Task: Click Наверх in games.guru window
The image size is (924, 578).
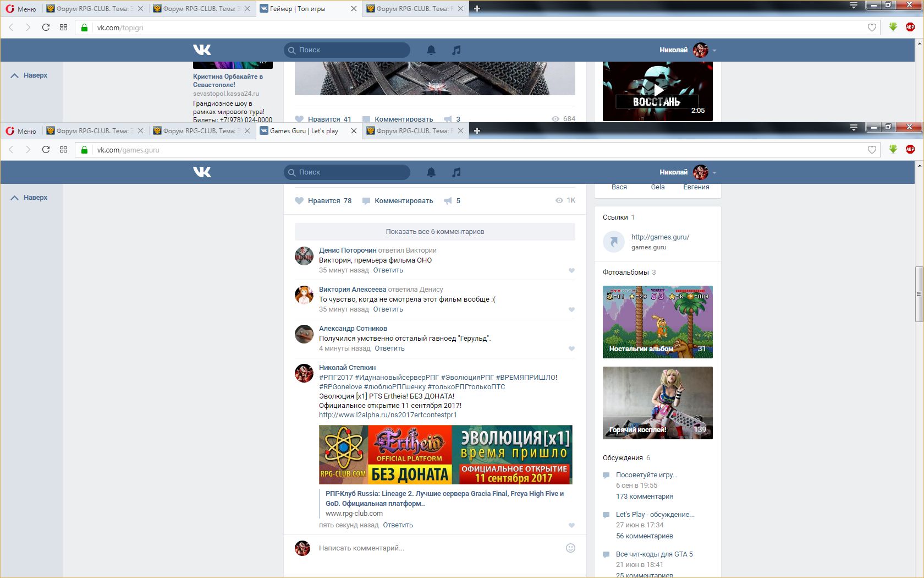Action: click(29, 198)
